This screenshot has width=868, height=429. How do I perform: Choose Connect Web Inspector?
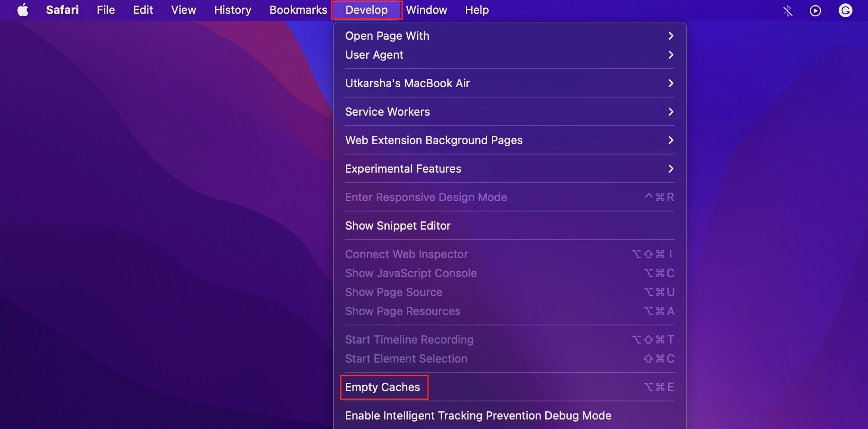click(509, 254)
